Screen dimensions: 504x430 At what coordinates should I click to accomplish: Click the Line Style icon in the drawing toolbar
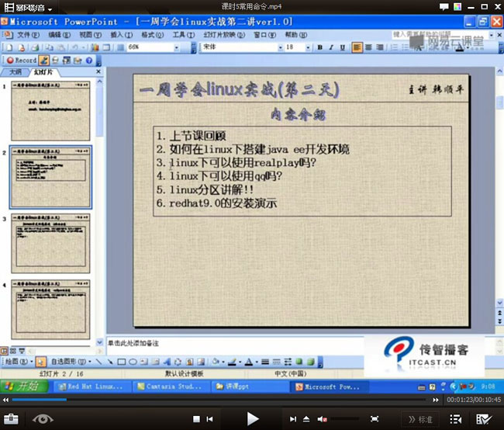click(x=265, y=362)
